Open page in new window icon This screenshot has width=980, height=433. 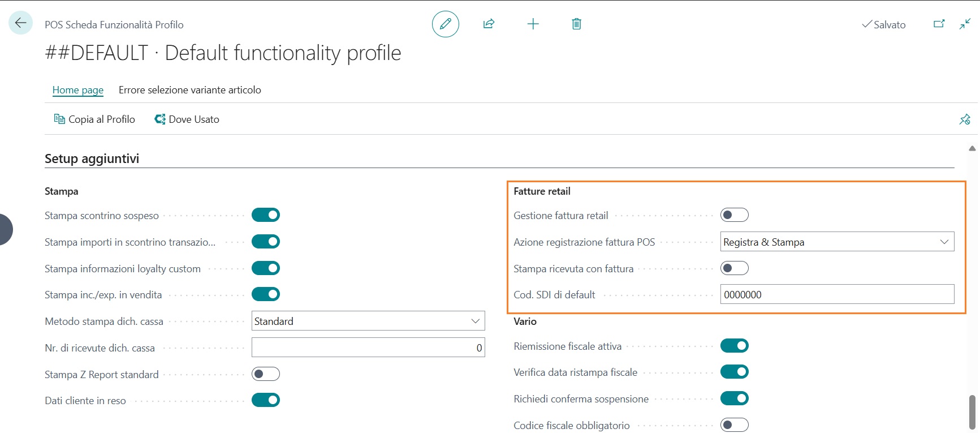tap(939, 24)
